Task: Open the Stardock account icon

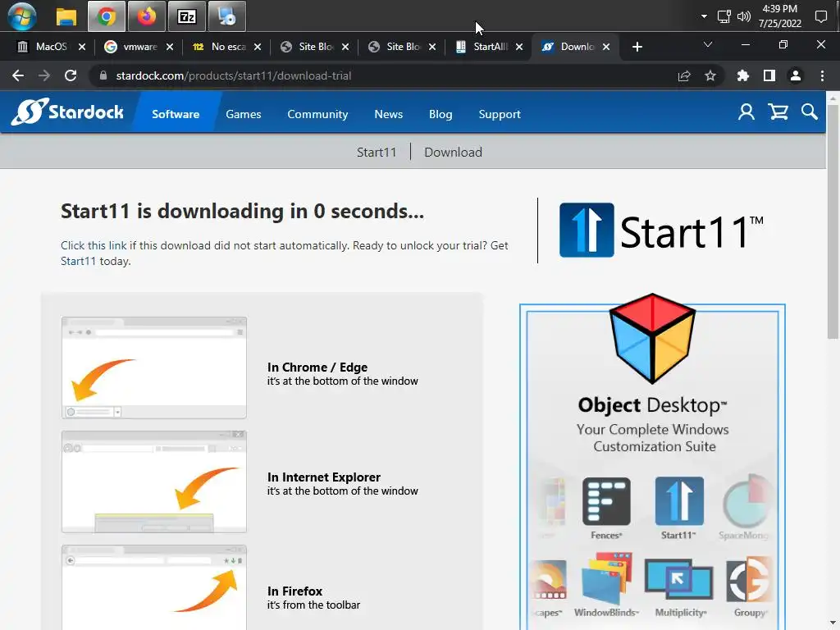Action: 746,112
